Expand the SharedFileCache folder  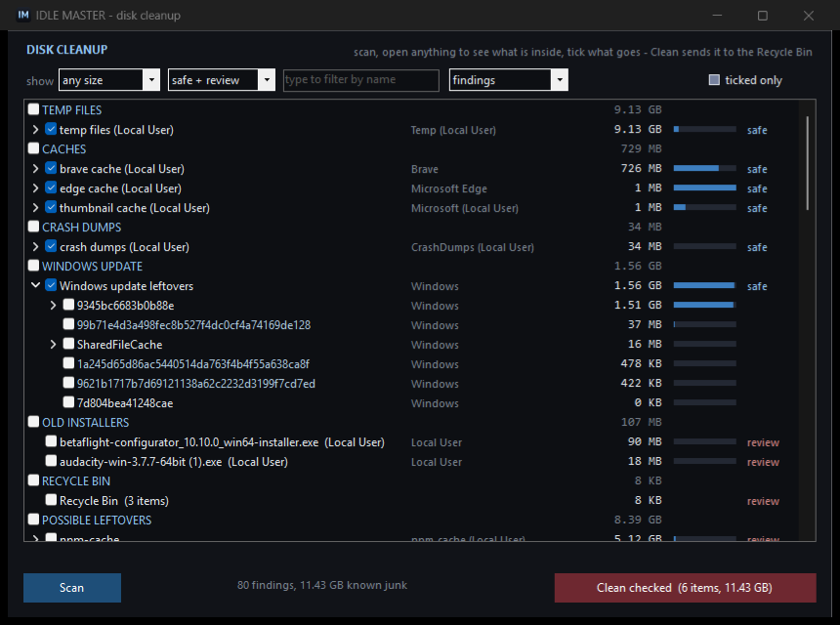pos(53,345)
